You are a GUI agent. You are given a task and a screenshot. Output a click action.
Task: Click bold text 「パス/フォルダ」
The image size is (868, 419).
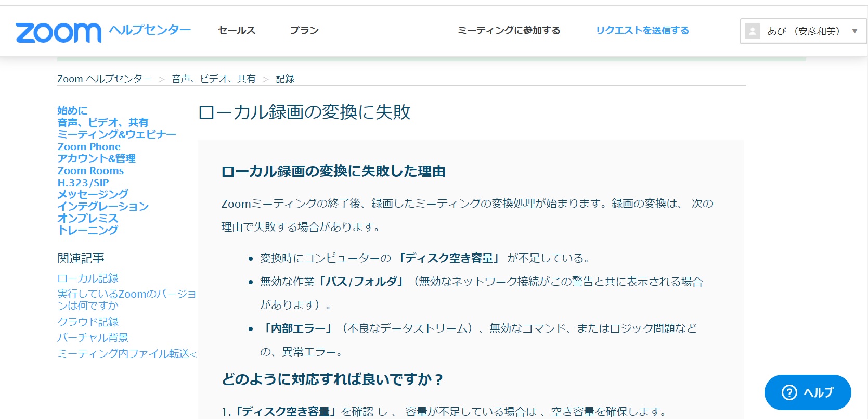(x=361, y=282)
